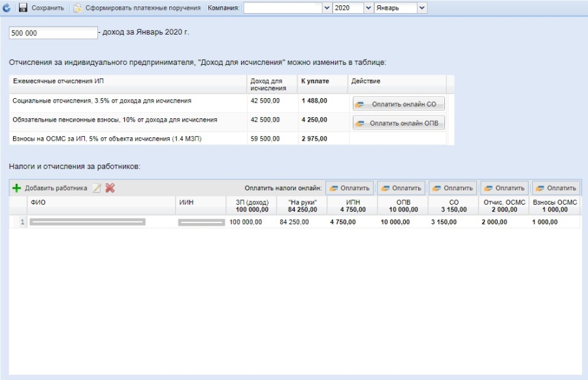This screenshot has width=588, height=380.
Task: Click Оплатить онлайн СО button
Action: (x=399, y=104)
